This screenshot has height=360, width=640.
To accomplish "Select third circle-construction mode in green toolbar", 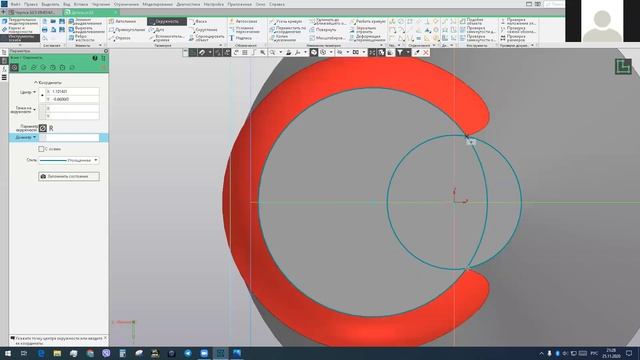I will 34,67.
